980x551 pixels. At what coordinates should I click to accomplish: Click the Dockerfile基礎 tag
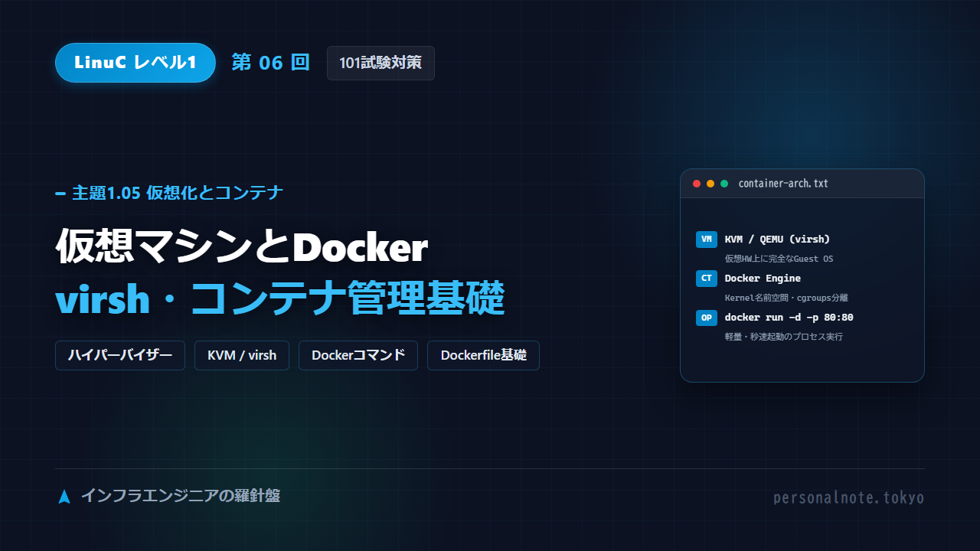[x=483, y=355]
